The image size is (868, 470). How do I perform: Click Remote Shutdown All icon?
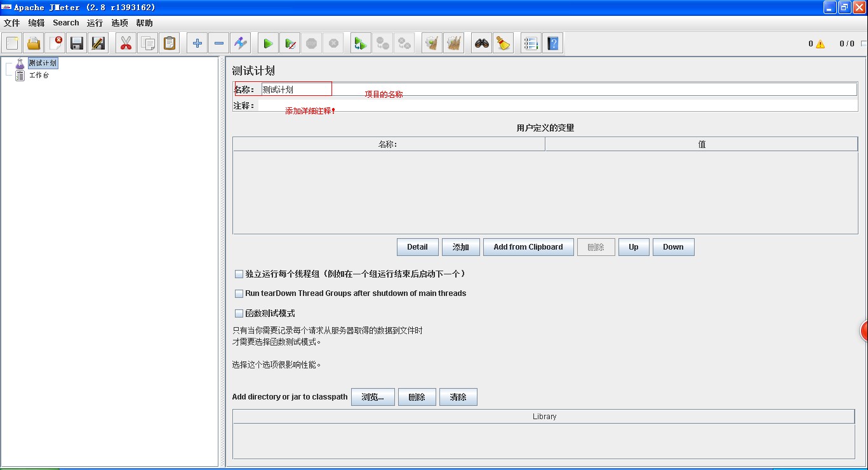(x=404, y=43)
